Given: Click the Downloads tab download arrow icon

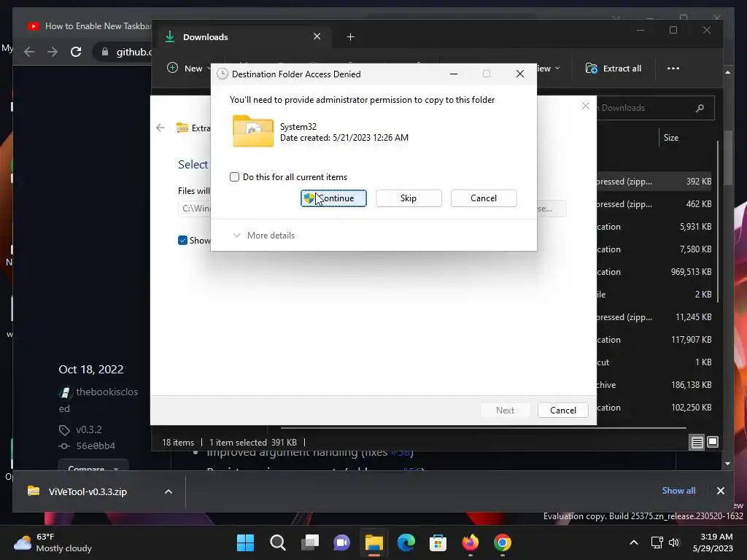Looking at the screenshot, I should point(169,36).
